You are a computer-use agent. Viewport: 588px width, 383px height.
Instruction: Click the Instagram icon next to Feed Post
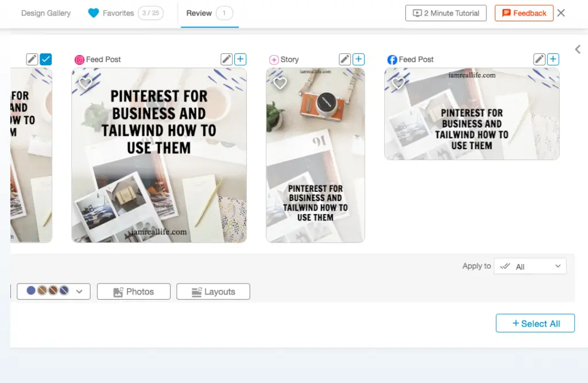pos(79,60)
